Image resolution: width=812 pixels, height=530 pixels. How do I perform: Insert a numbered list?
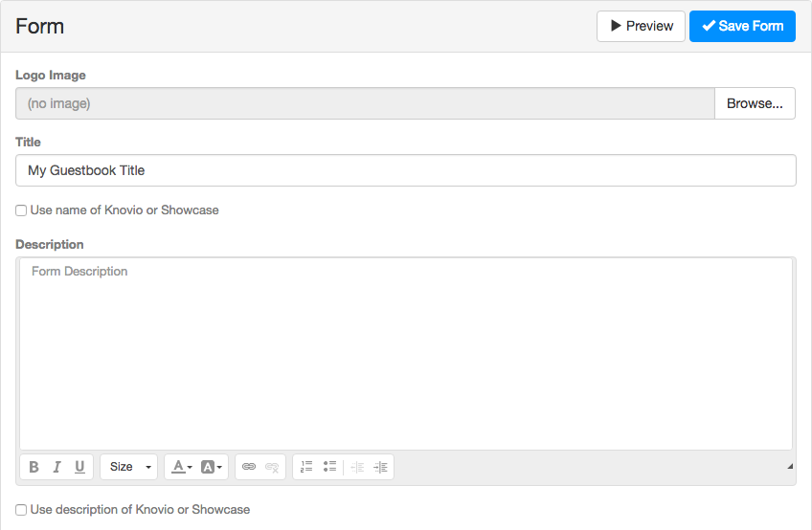click(x=306, y=467)
